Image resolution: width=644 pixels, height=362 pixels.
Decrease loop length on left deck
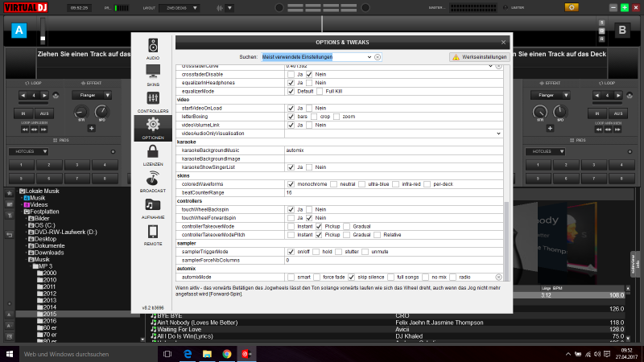(23, 95)
